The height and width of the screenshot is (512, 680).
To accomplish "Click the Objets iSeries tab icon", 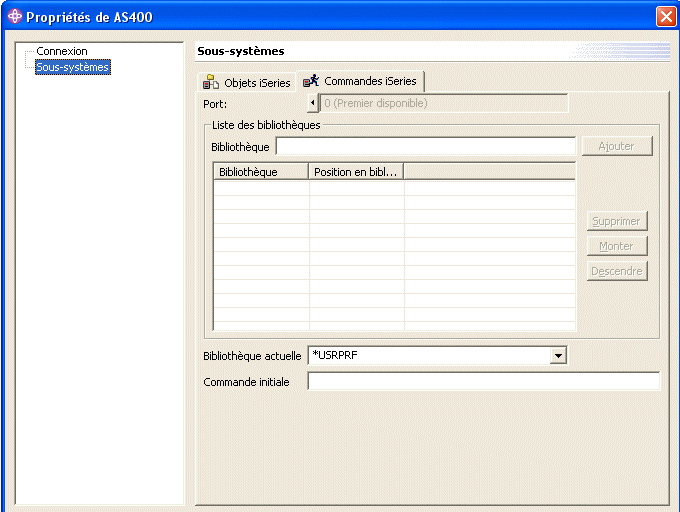I will pos(211,82).
